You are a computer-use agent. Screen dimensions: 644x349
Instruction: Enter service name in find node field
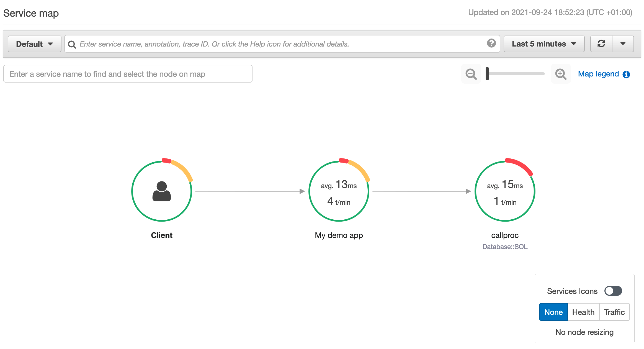pyautogui.click(x=128, y=74)
